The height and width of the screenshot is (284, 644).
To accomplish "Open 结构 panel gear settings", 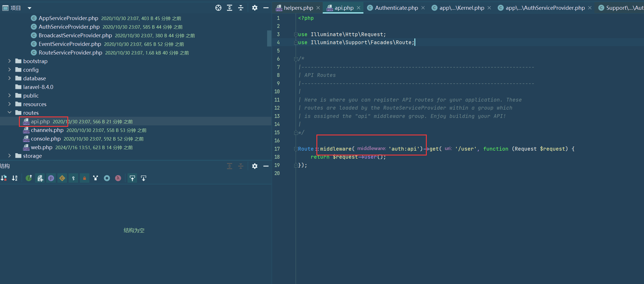I will (x=255, y=166).
